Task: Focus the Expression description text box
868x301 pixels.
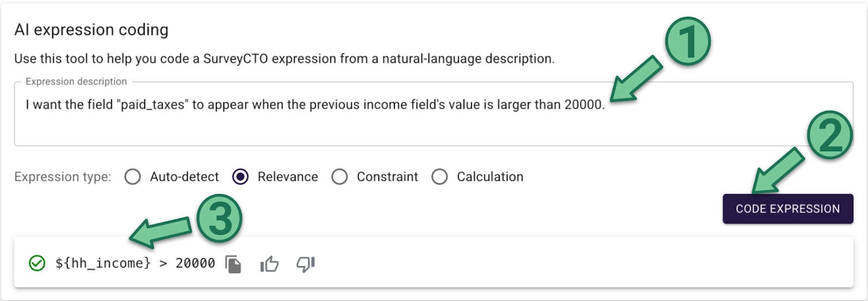Action: [433, 114]
